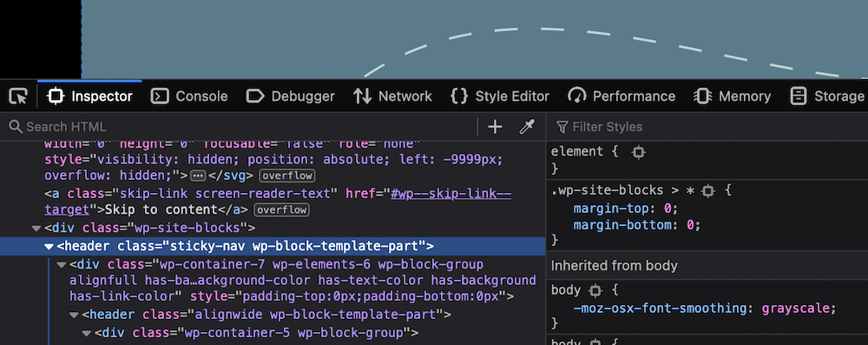Click the Search HTML field

tap(238, 127)
